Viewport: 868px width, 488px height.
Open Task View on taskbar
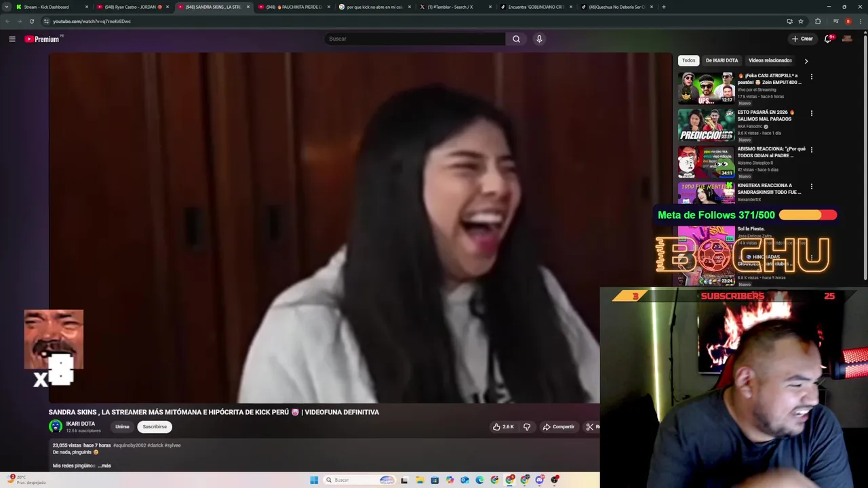click(x=405, y=480)
